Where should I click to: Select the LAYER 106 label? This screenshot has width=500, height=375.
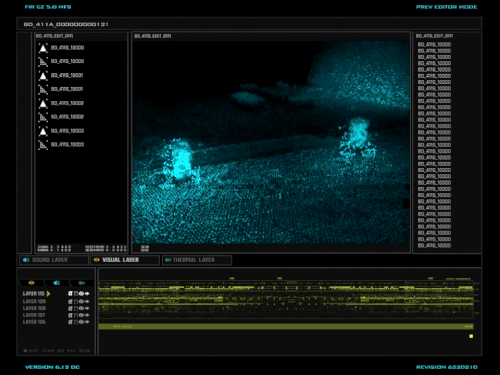34,322
